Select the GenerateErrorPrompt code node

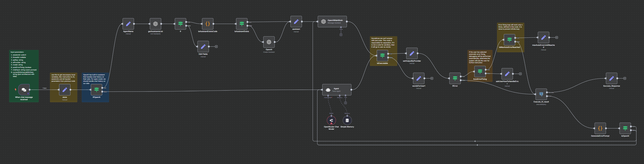[x=600, y=128]
